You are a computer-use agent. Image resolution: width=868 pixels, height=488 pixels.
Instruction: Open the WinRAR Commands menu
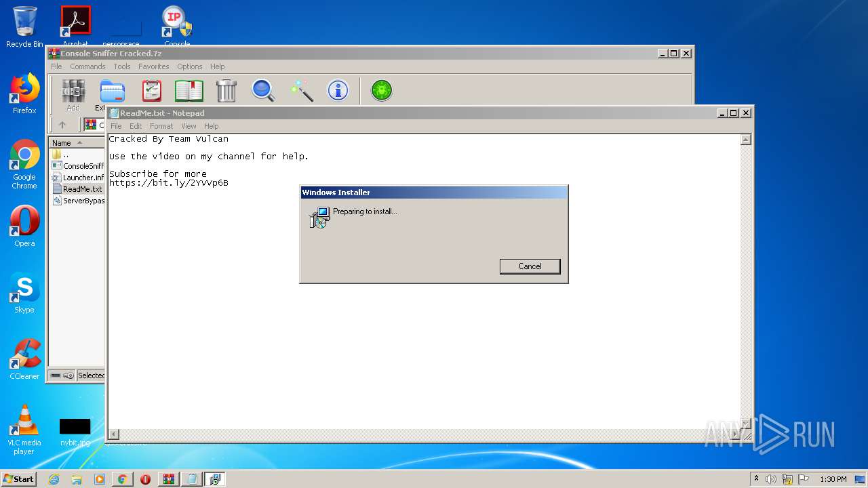87,66
